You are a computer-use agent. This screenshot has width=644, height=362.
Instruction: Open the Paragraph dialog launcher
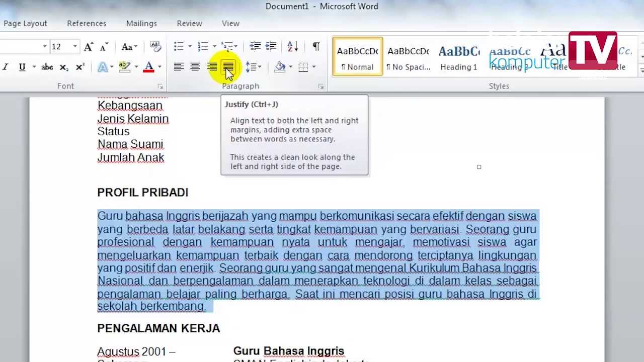click(320, 86)
